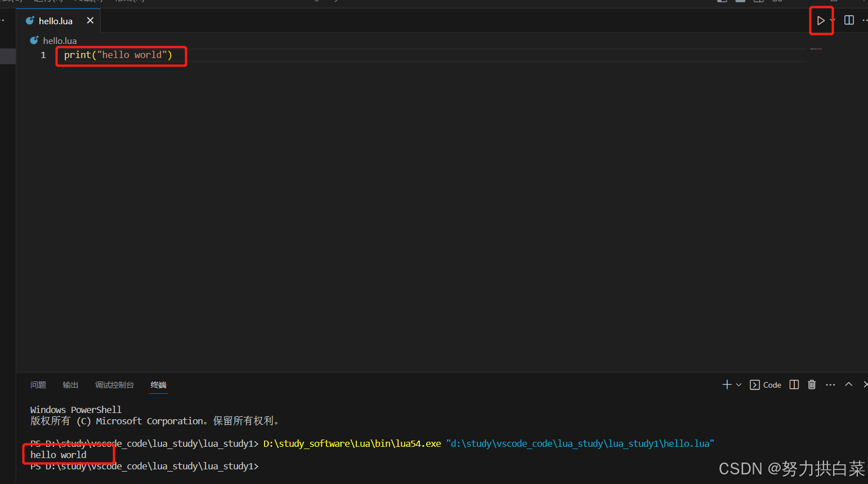Select the 问题 panel tab
The width and height of the screenshot is (868, 484).
click(38, 385)
